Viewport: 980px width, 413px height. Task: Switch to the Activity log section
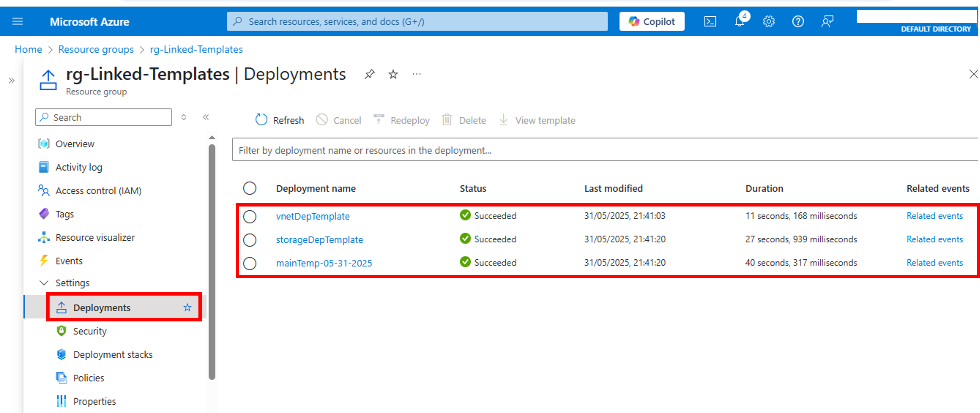tap(79, 167)
